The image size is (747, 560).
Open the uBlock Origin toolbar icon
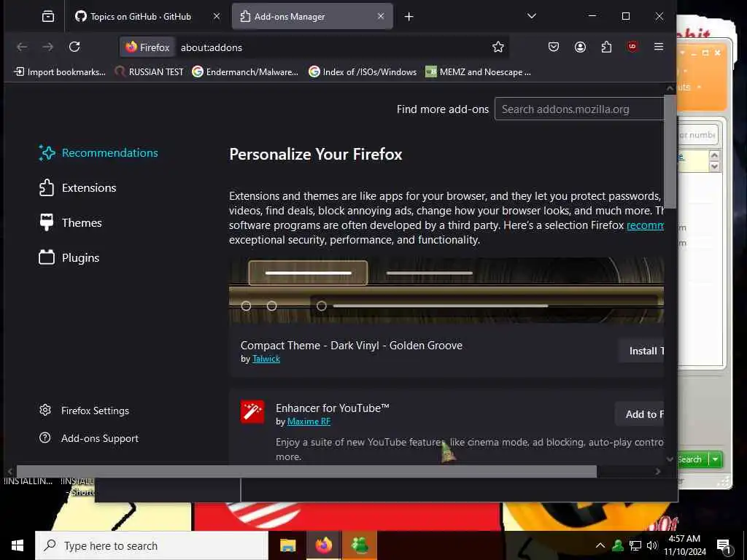click(x=632, y=47)
